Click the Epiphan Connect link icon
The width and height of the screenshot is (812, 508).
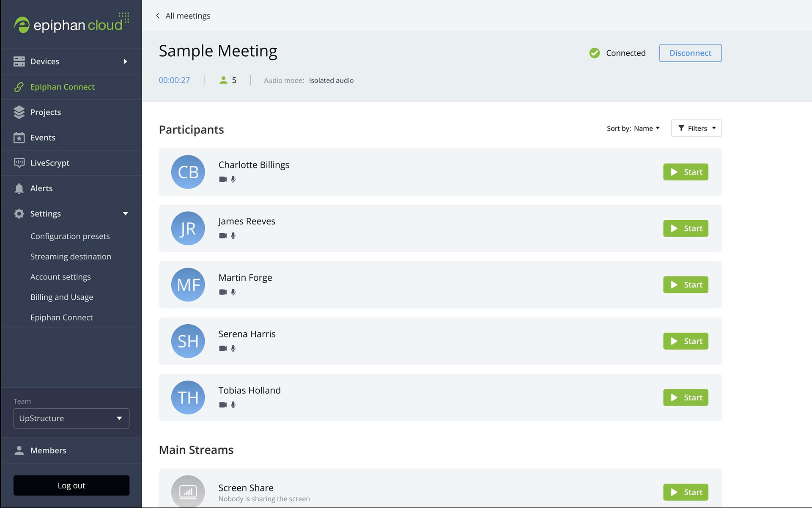[x=19, y=87]
